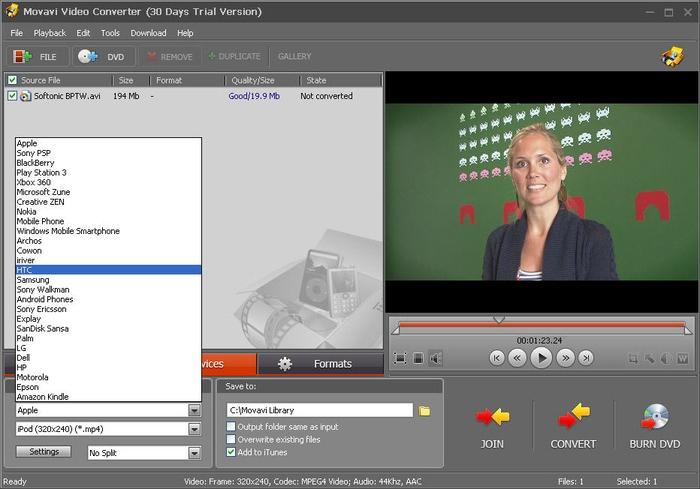This screenshot has width=700, height=489.
Task: Pick Sony PSP from the device list
Action: coord(108,153)
